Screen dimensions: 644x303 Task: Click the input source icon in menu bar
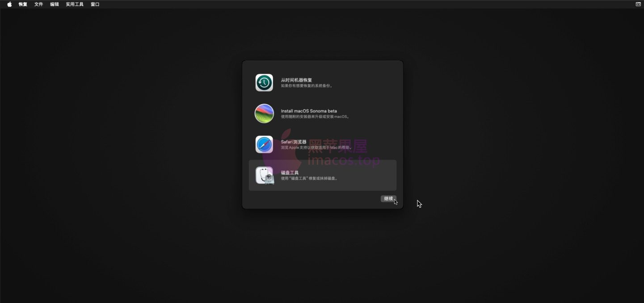[x=638, y=4]
